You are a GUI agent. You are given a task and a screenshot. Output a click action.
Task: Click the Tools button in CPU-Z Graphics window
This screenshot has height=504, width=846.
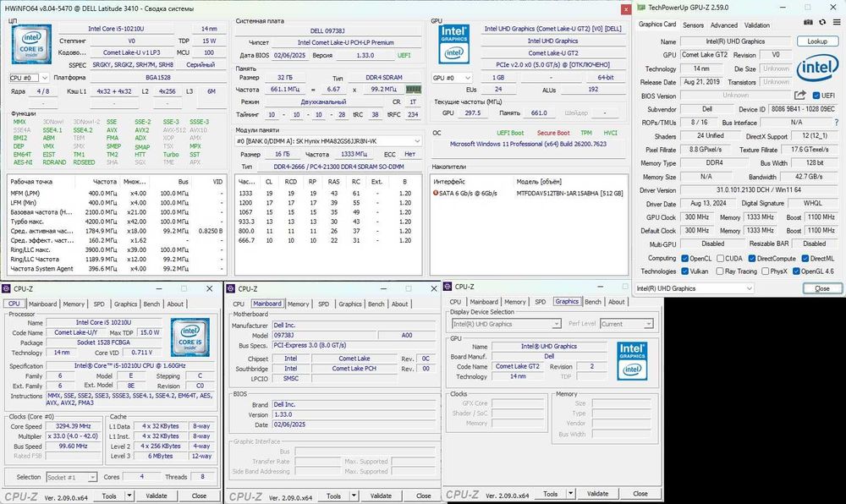pos(550,493)
